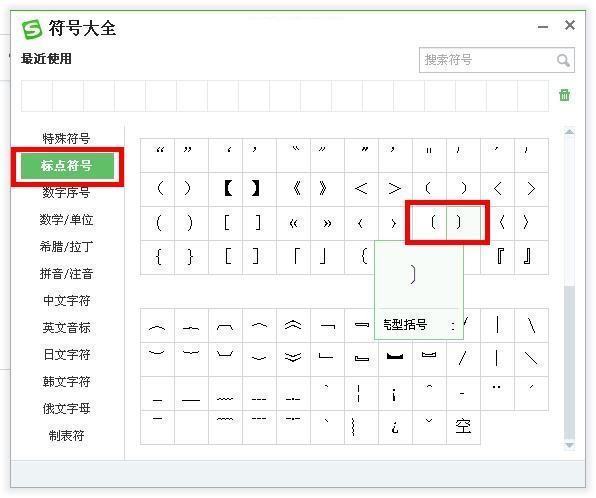Insert the 空 blank space symbol

click(x=463, y=427)
